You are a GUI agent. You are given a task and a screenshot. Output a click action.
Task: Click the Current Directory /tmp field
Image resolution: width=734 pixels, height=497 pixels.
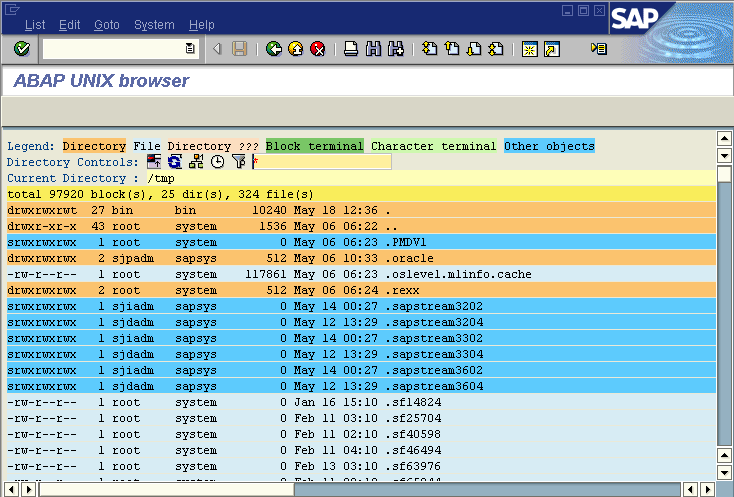click(431, 178)
